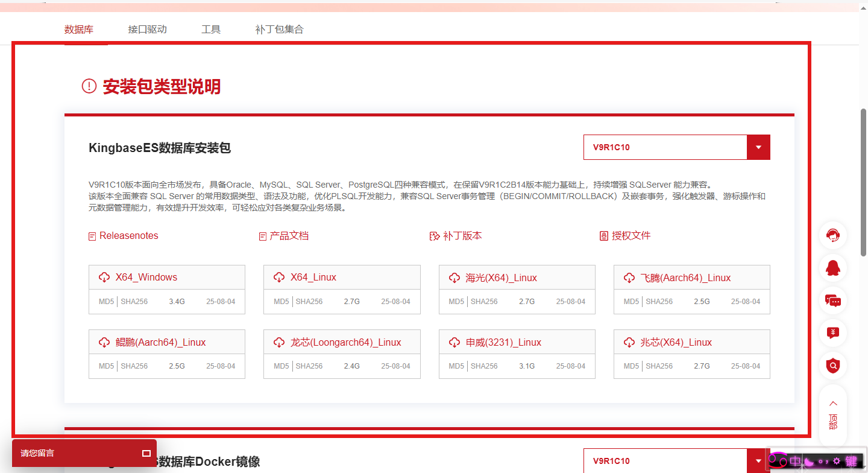Click the page vertical scrollbar thumb
Screen dimensions: 868x473
point(863,182)
